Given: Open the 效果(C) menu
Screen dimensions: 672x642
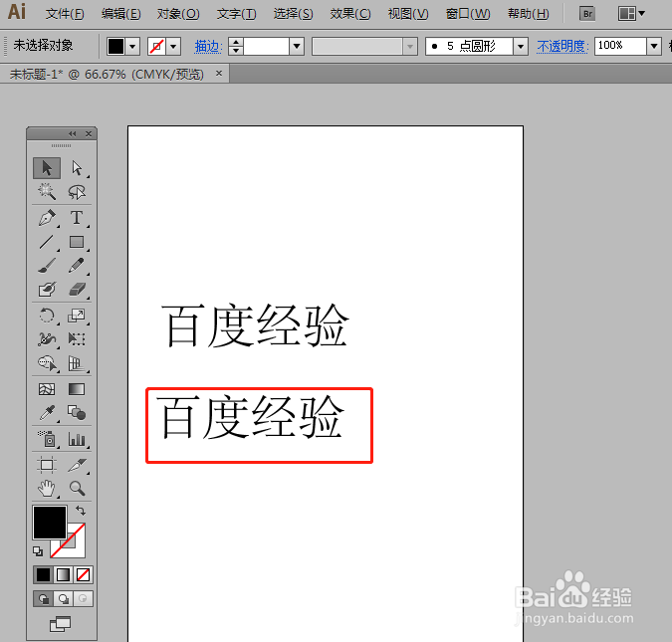Looking at the screenshot, I should pos(350,14).
